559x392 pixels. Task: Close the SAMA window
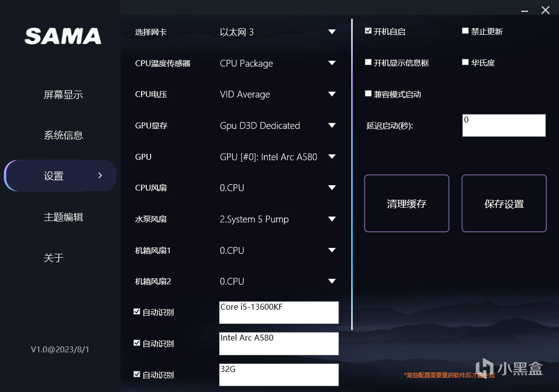pyautogui.click(x=545, y=10)
